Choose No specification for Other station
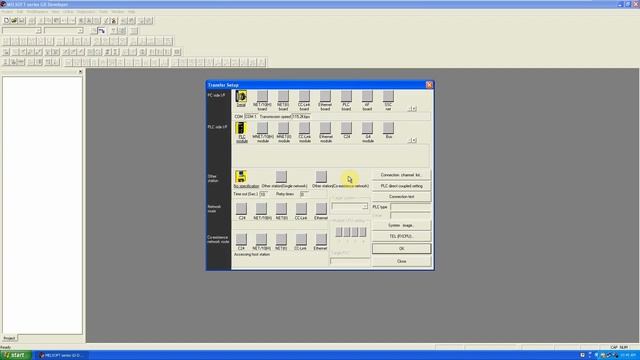Image resolution: width=640 pixels, height=360 pixels. [241, 177]
